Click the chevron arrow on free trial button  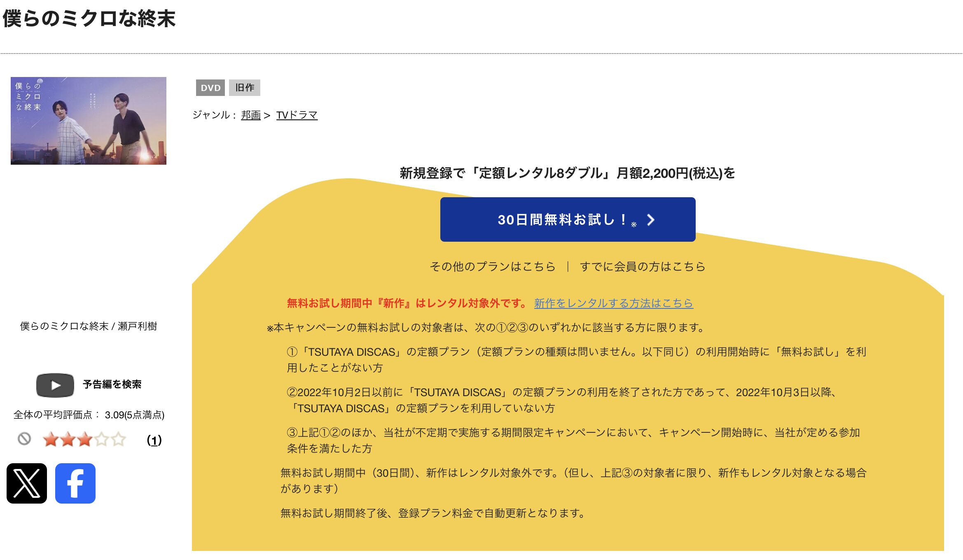(x=650, y=220)
